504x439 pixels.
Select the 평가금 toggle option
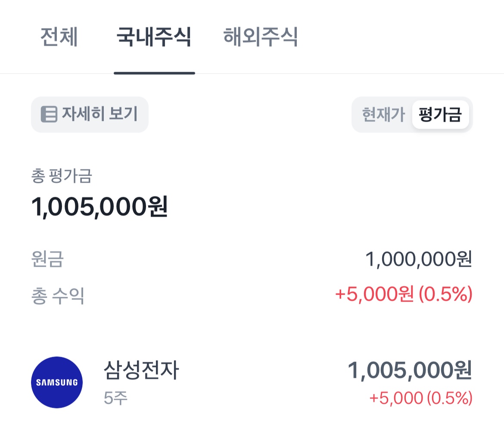(440, 115)
